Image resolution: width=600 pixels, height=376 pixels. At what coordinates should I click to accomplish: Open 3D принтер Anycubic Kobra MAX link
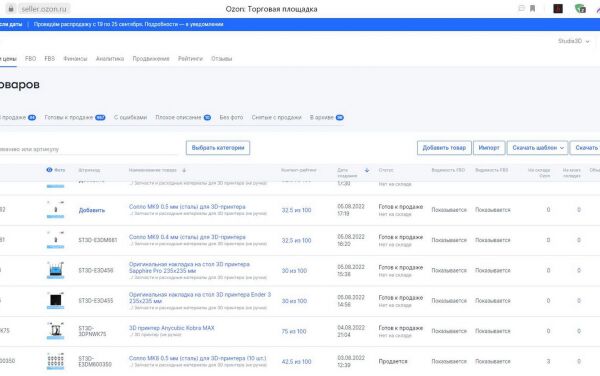pos(171,328)
